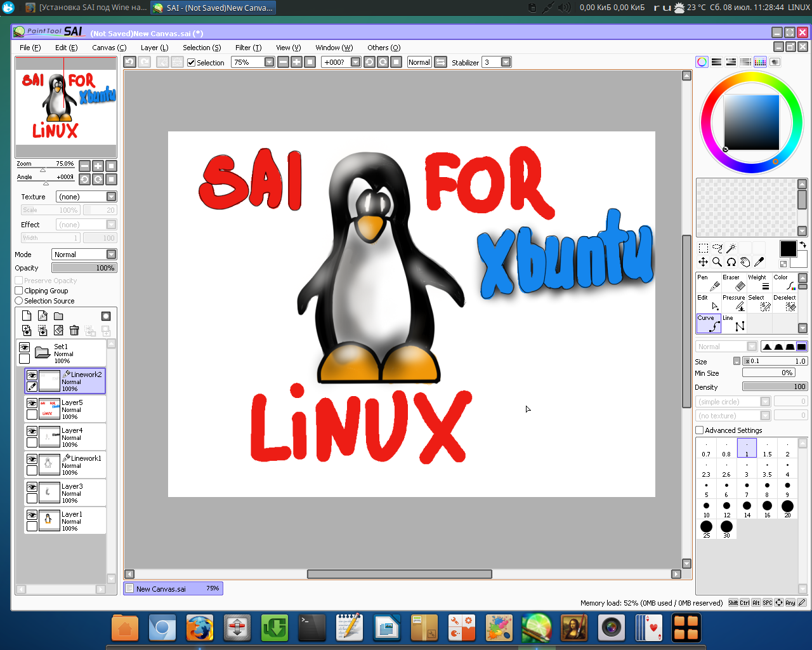This screenshot has width=812, height=650.
Task: Select brush size 5 preset
Action: coord(706,488)
